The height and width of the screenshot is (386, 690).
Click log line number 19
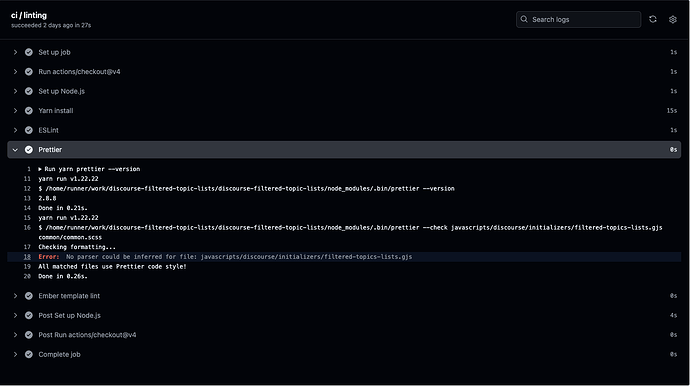click(27, 266)
